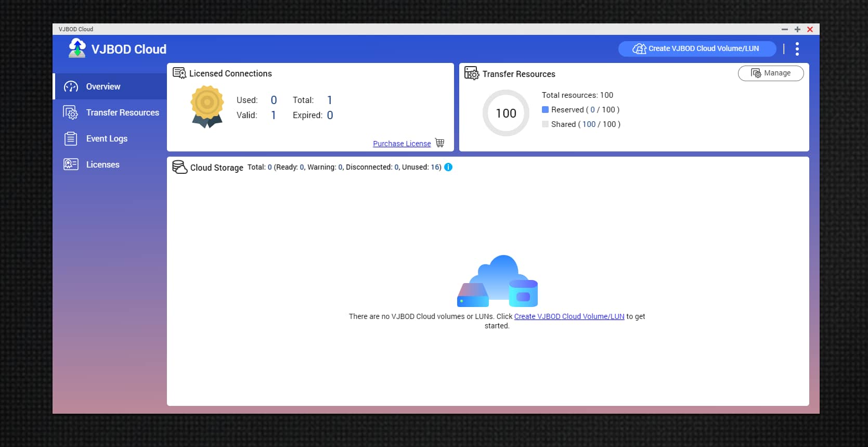Click Create VJBOD Cloud Volume/LUN header button

click(697, 48)
